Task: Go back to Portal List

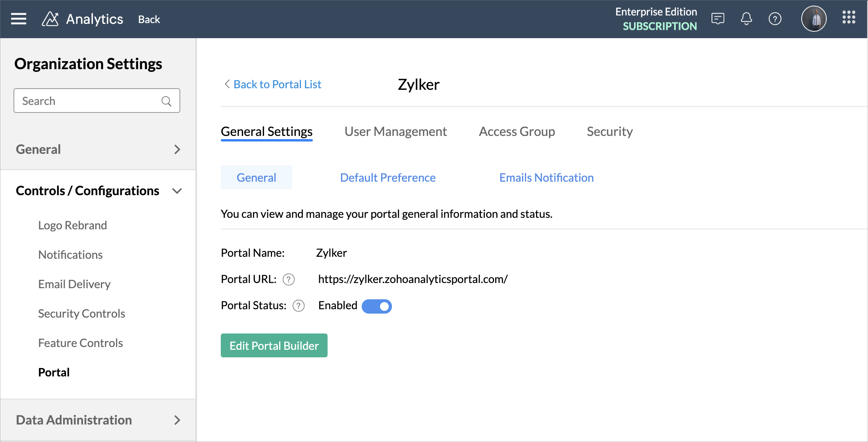Action: point(273,84)
